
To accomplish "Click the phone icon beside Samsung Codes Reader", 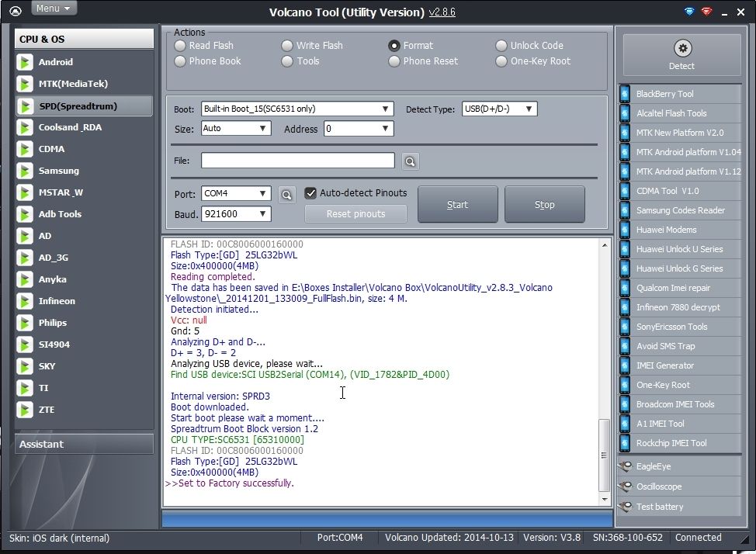I will tap(624, 210).
